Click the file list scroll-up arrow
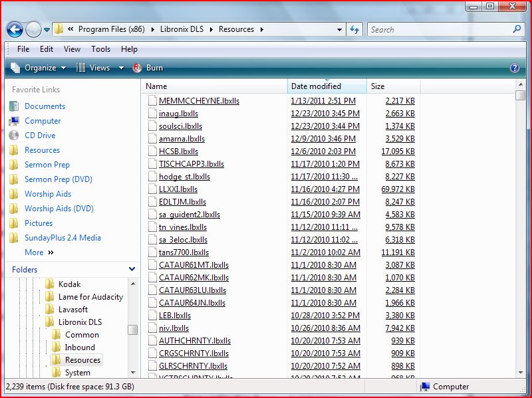 tap(520, 84)
